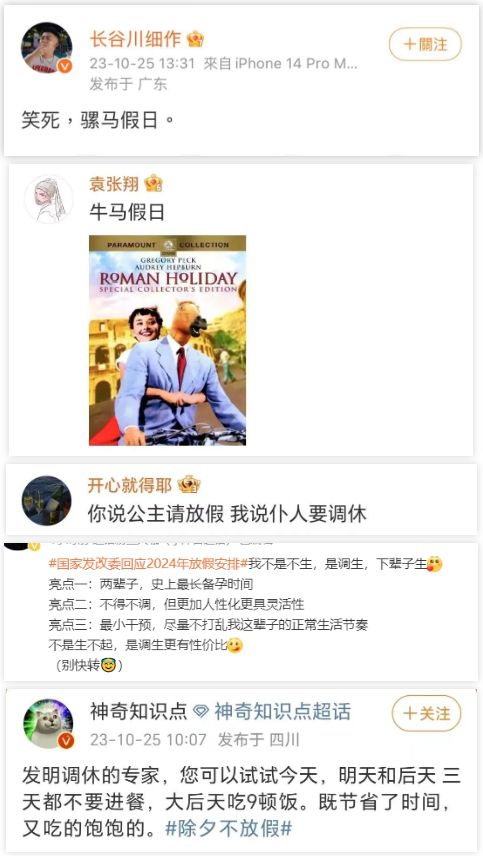Open 开心就得耶's profile avatar
The image size is (483, 856).
coord(46,501)
